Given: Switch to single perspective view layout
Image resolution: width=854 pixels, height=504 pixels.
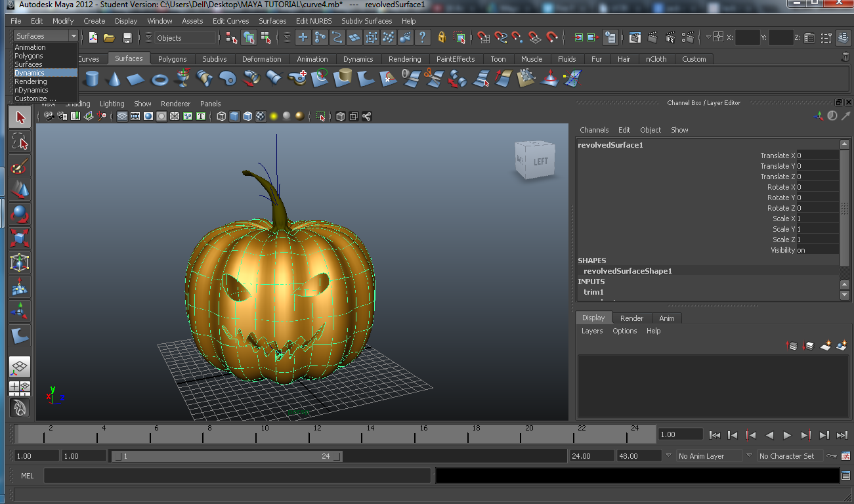Looking at the screenshot, I should [20, 367].
